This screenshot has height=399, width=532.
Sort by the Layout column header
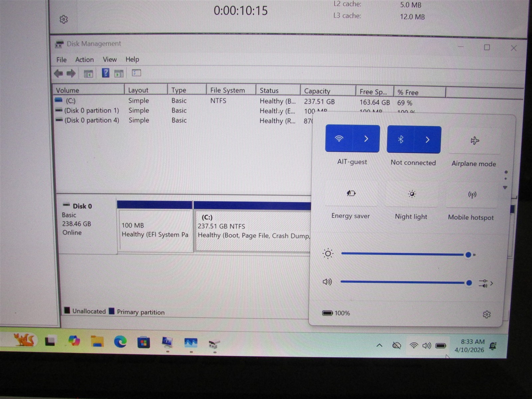[146, 90]
